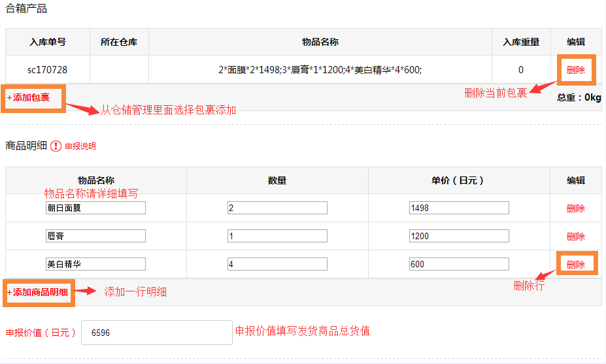The height and width of the screenshot is (364, 606).
Task: Delete the 美白精华 item row
Action: [575, 264]
